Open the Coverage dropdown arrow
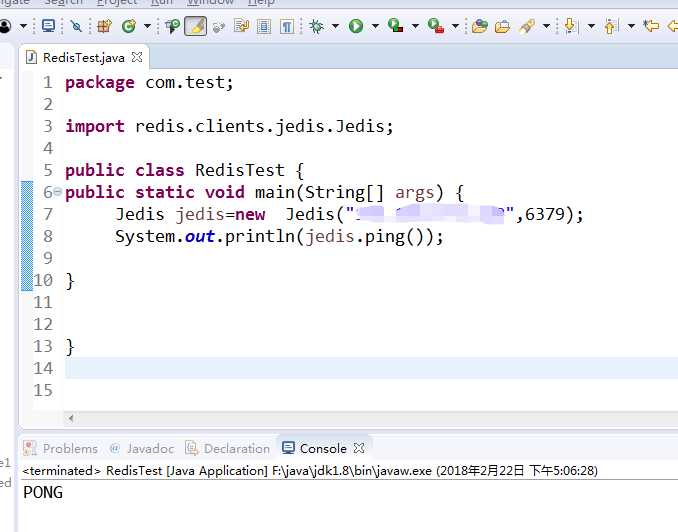The width and height of the screenshot is (678, 532). pos(415,26)
